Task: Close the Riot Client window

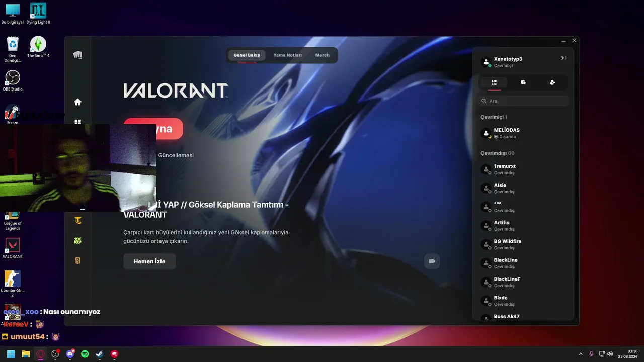Action: (574, 40)
